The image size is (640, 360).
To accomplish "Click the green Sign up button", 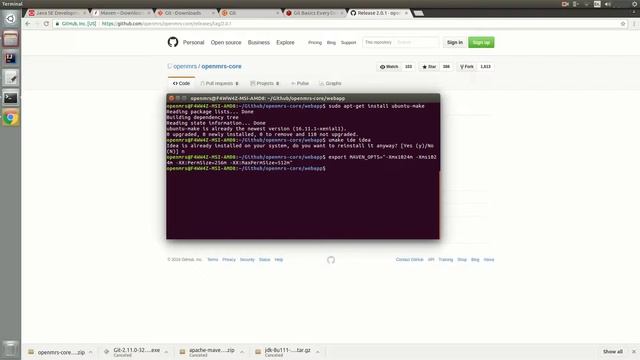I will tap(481, 42).
